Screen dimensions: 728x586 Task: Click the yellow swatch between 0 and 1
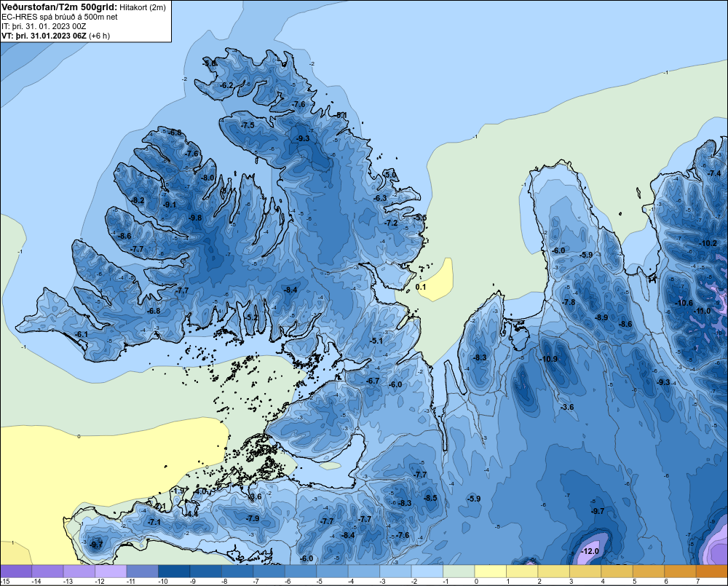tap(490, 571)
